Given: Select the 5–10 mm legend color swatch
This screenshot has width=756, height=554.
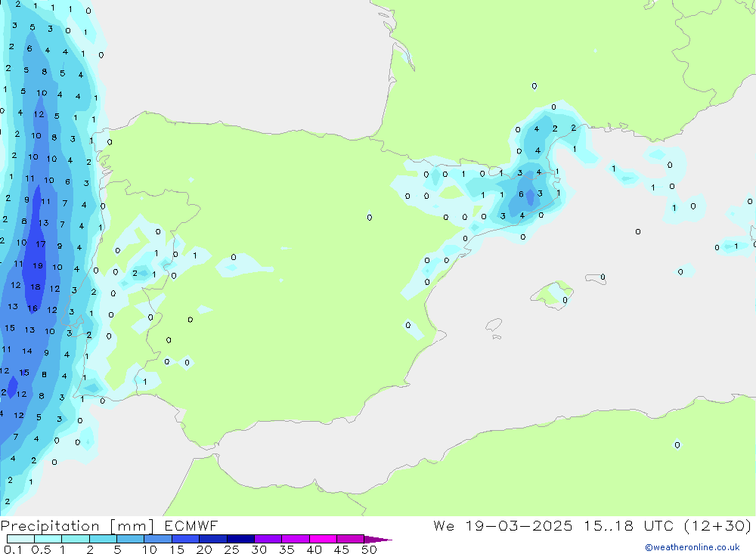Looking at the screenshot, I should tap(130, 539).
